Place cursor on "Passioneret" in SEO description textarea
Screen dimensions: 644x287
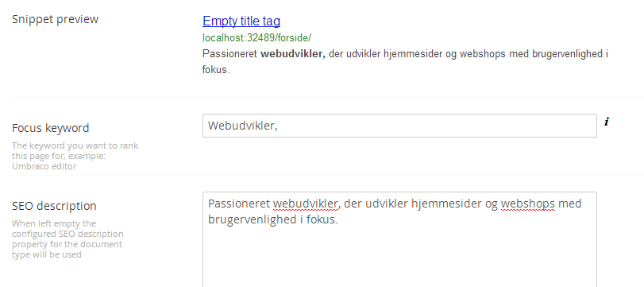(x=239, y=204)
